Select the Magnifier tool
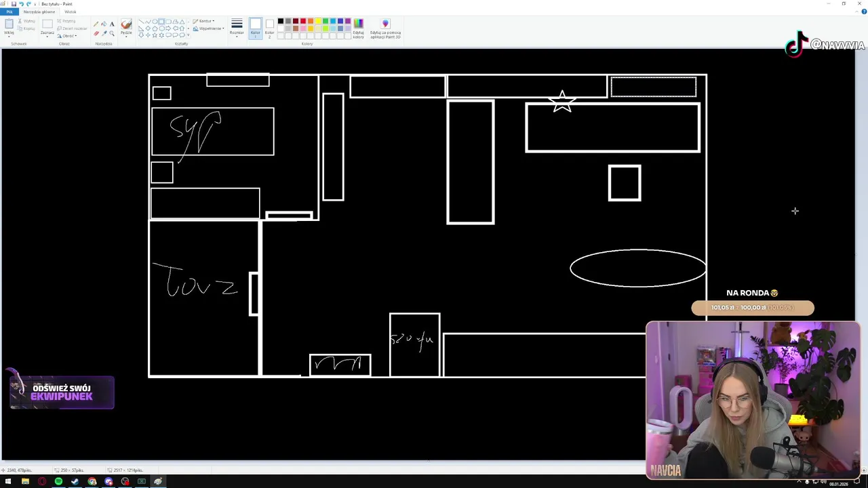The height and width of the screenshot is (488, 868). tap(112, 33)
